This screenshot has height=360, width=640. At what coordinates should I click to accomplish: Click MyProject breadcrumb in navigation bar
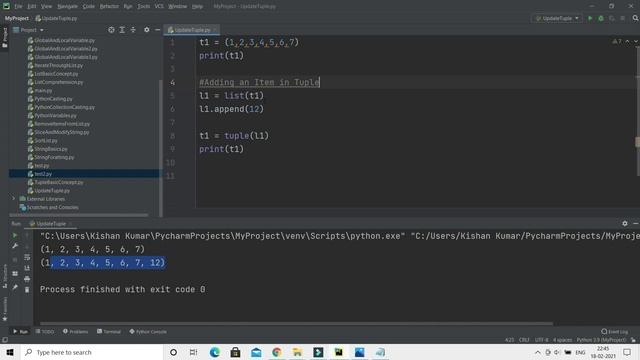coord(17,18)
